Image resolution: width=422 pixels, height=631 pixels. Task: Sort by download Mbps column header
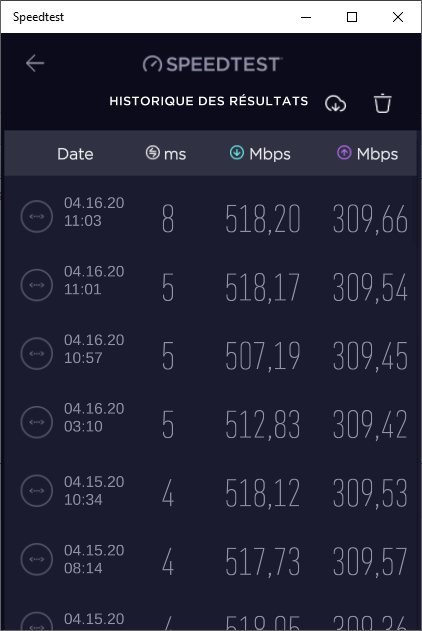(260, 153)
